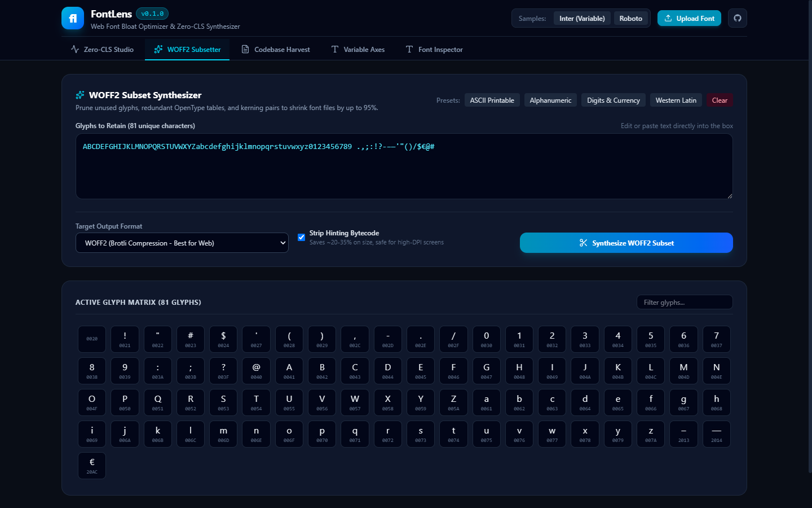Click the page vertical scrollbar
This screenshot has width=812, height=508.
pos(810,237)
